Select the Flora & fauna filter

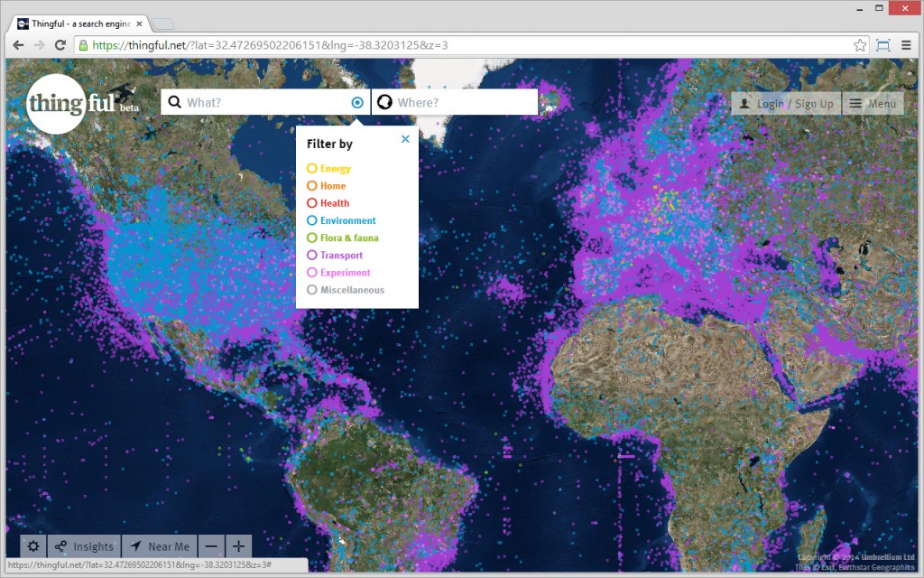pyautogui.click(x=342, y=238)
